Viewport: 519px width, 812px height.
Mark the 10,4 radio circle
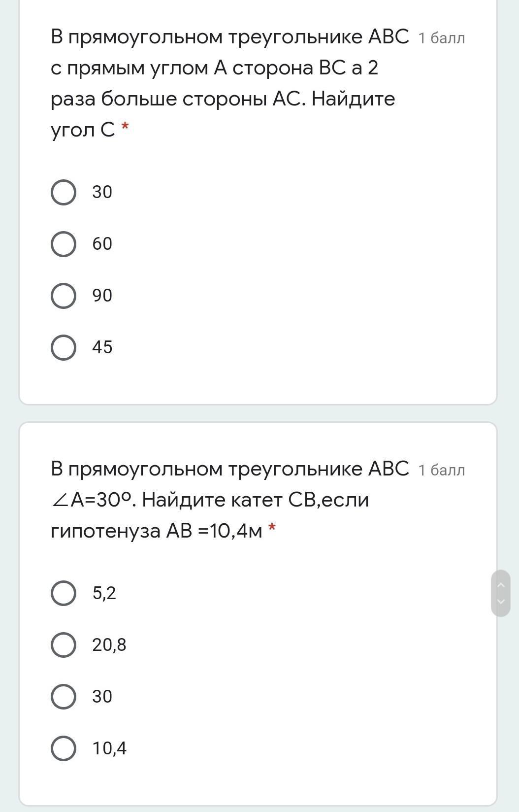(x=64, y=748)
